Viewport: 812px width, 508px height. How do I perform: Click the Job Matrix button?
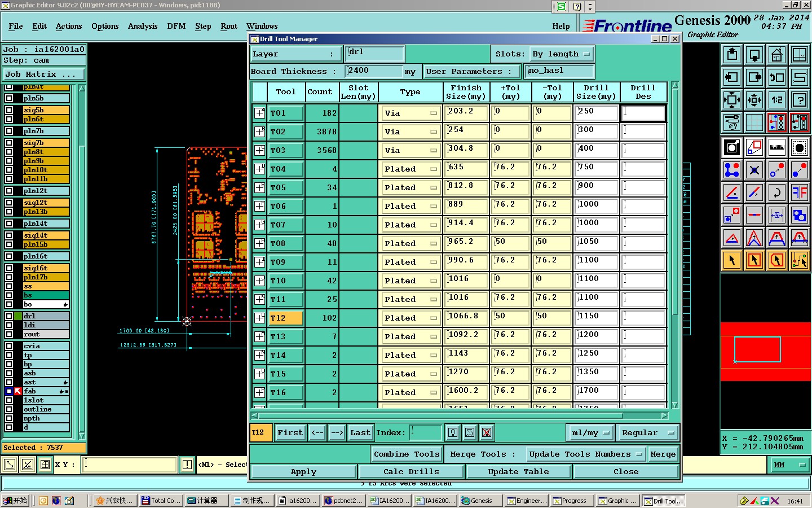[x=44, y=74]
